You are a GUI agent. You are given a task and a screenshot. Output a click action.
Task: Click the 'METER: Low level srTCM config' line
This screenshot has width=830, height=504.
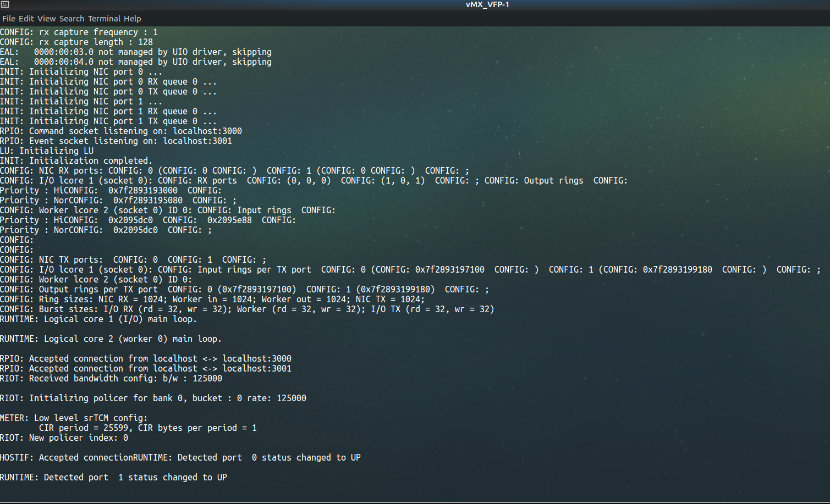tap(74, 418)
